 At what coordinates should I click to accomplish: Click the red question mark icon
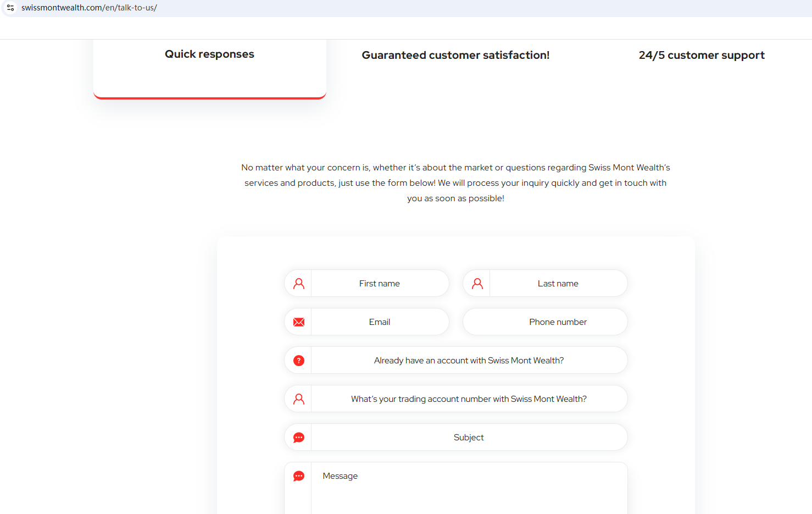(x=299, y=361)
